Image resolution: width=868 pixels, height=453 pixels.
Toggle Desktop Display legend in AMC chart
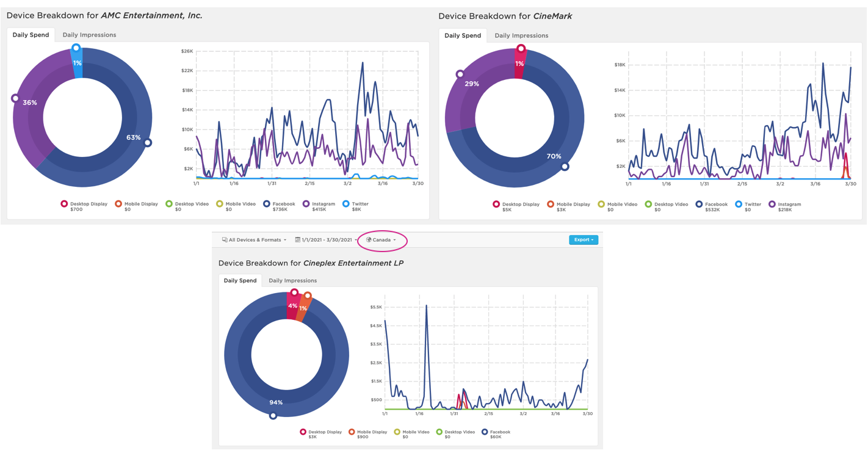tap(84, 206)
